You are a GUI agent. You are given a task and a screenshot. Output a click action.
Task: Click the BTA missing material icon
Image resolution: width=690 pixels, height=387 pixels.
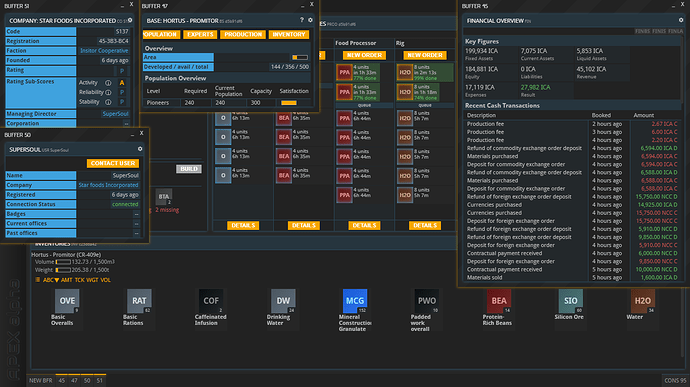click(x=164, y=197)
